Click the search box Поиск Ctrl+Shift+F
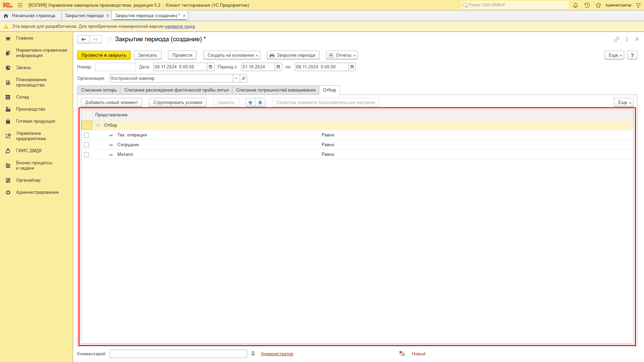This screenshot has height=362, width=644. pos(515,5)
